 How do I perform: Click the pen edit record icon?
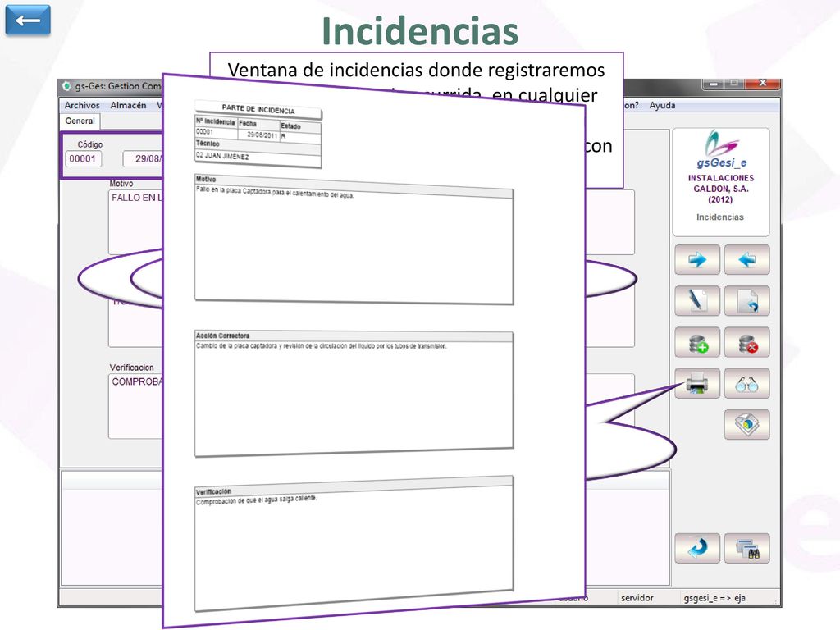697,300
